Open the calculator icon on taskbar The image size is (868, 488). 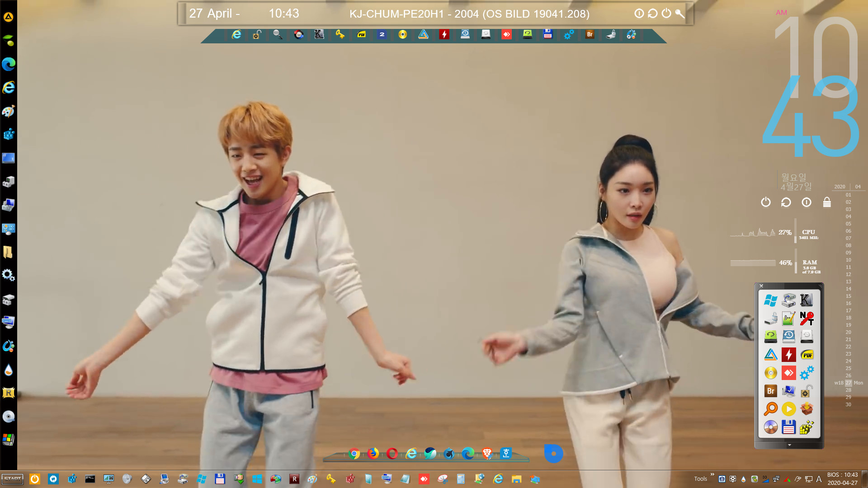click(461, 479)
